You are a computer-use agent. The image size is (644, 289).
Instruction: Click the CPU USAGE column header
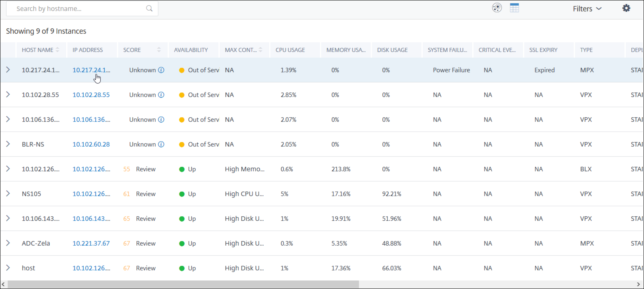[x=290, y=50]
